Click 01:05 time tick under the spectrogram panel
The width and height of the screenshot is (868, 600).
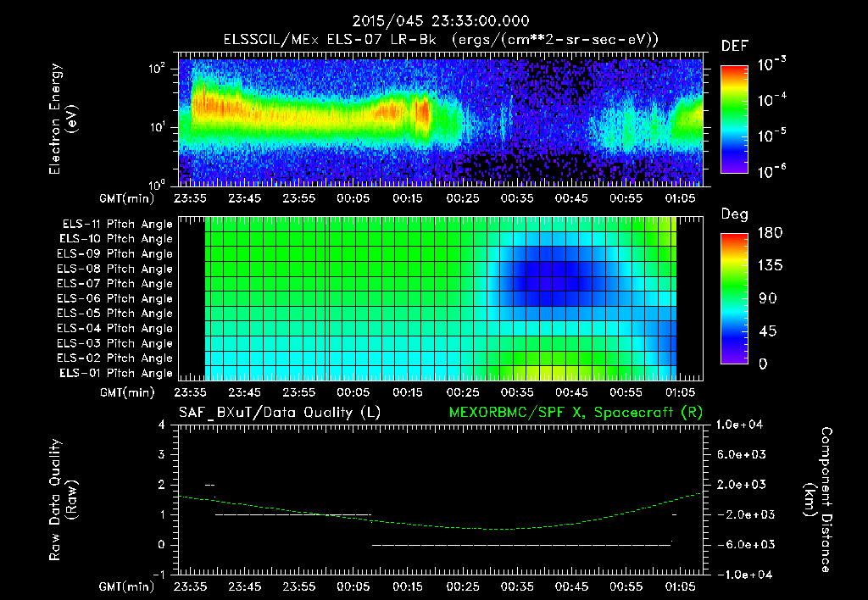(x=681, y=198)
